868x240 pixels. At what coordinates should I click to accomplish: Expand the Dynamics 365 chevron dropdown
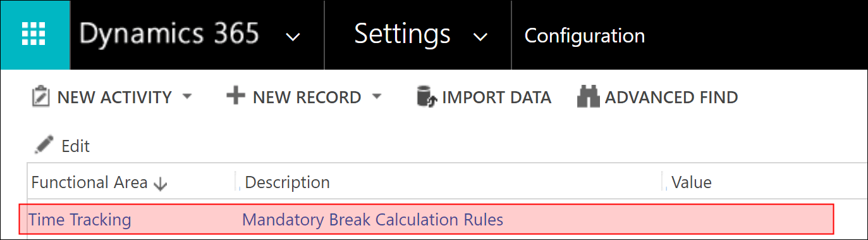click(x=293, y=37)
